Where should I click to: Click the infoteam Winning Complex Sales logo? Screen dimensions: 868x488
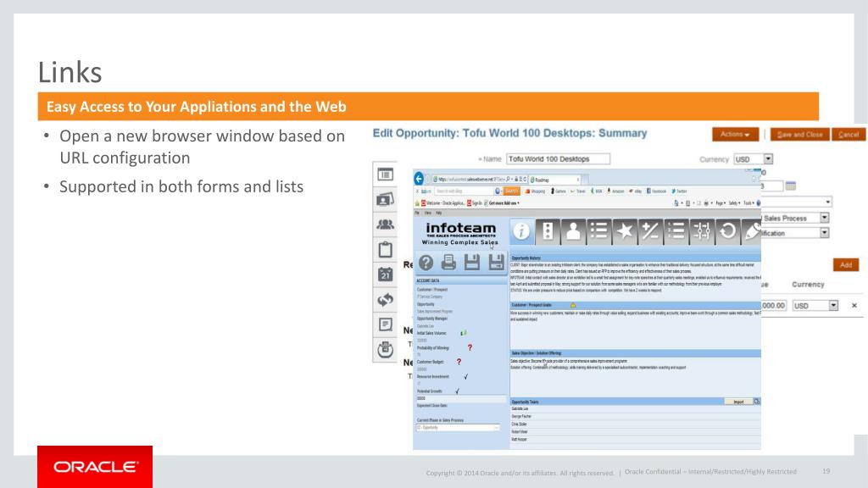click(x=460, y=234)
